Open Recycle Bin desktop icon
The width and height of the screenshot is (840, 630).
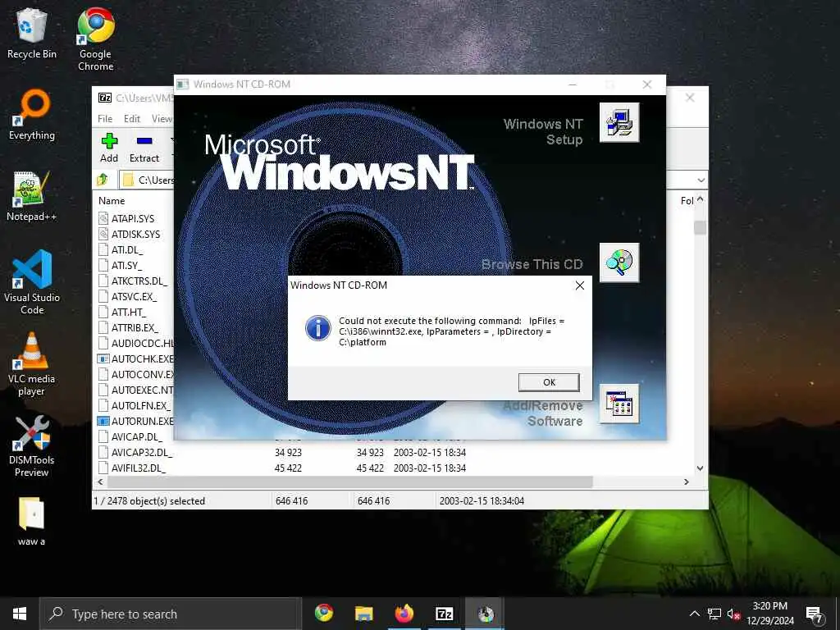tap(32, 34)
